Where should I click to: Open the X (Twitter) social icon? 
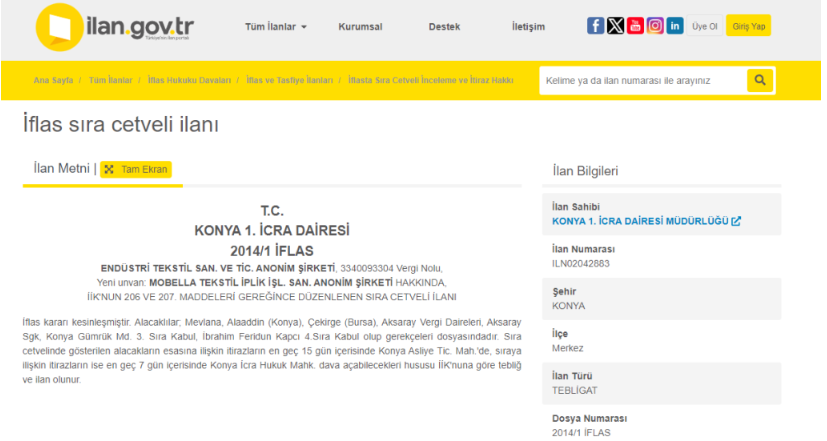pyautogui.click(x=615, y=26)
